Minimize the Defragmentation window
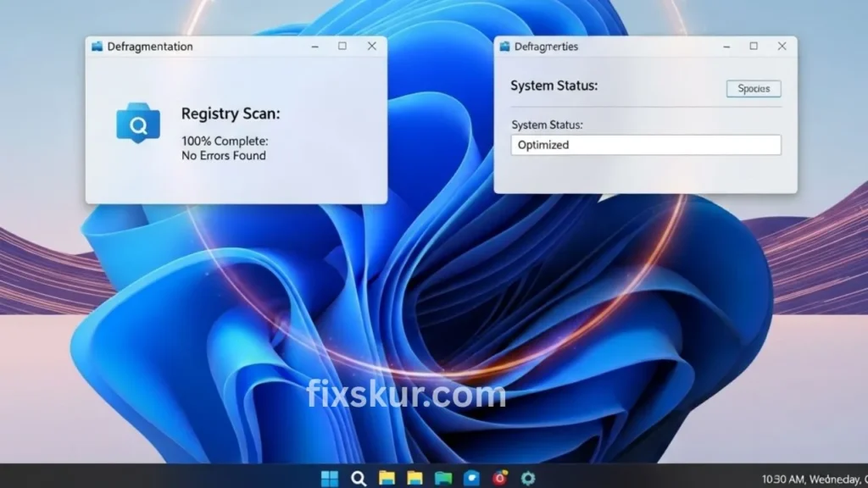 point(315,47)
